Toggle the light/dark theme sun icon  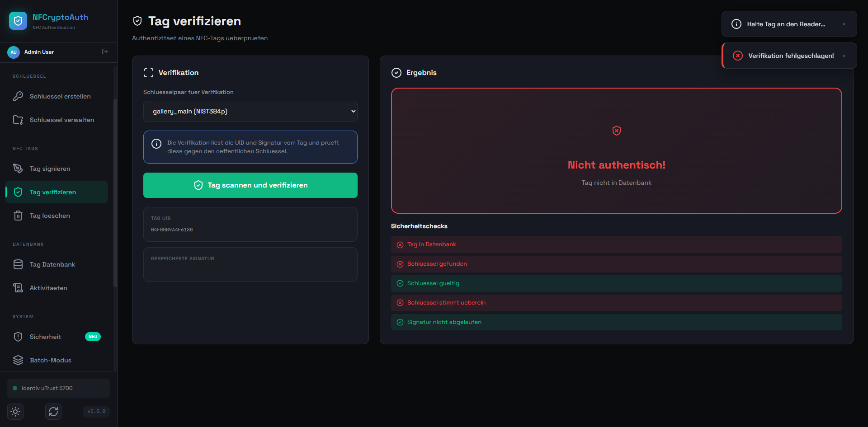[x=15, y=412]
